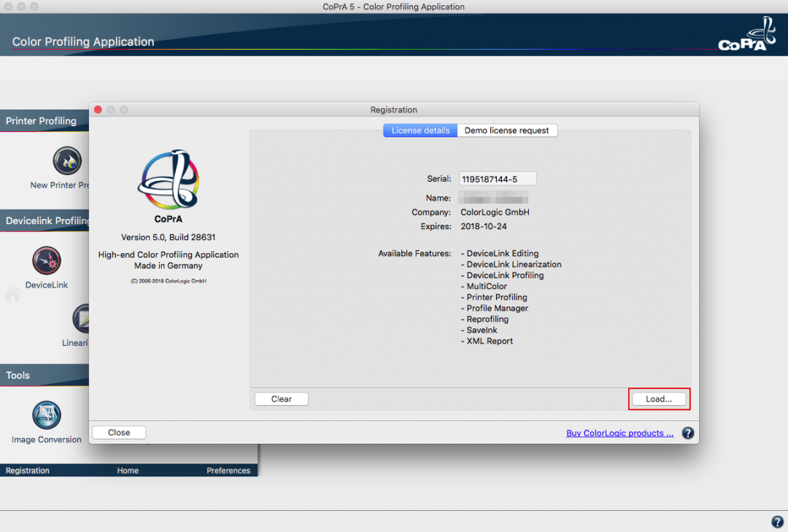Click inside the Serial number field
Viewport: 788px width, 532px height.
click(x=496, y=177)
